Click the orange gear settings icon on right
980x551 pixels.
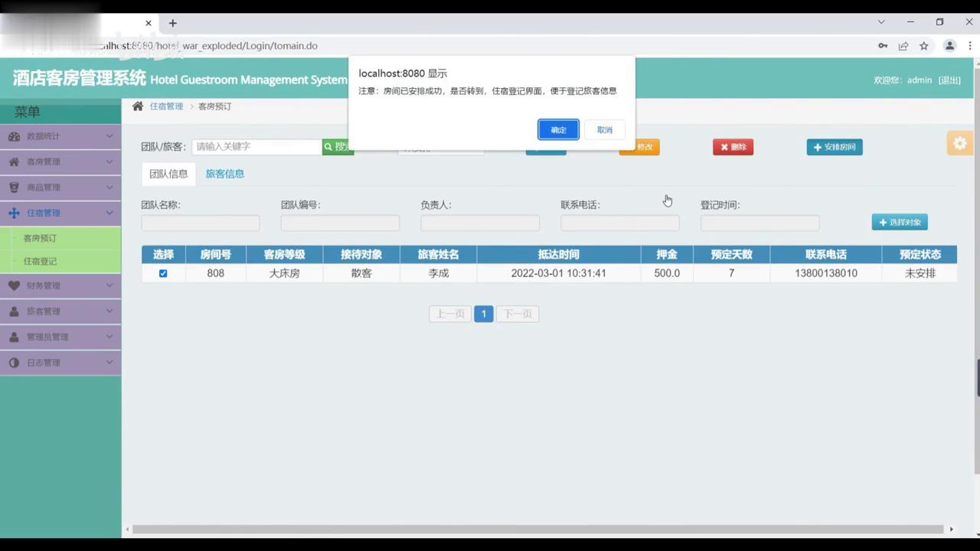[x=960, y=143]
